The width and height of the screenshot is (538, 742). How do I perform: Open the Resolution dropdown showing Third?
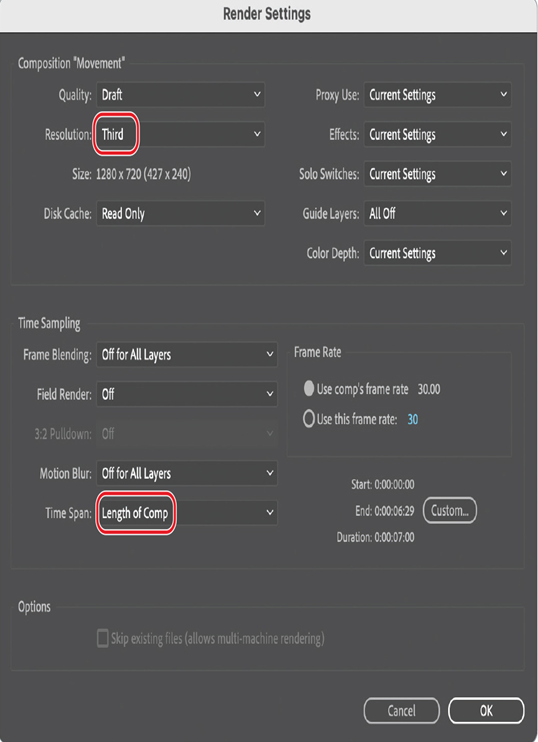[180, 134]
